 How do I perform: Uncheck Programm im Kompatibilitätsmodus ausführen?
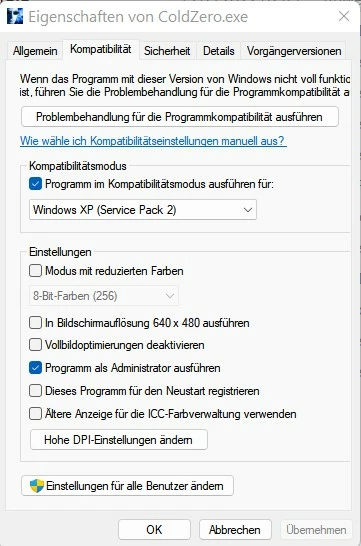click(x=36, y=184)
